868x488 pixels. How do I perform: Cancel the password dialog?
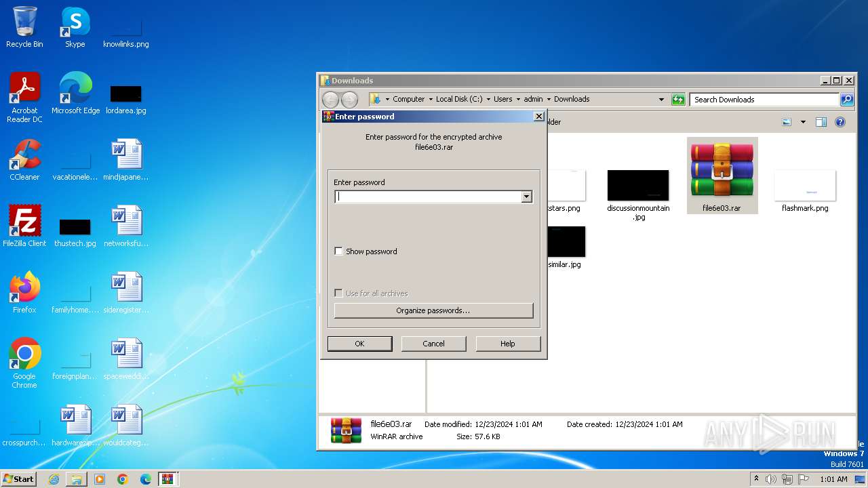pos(434,344)
